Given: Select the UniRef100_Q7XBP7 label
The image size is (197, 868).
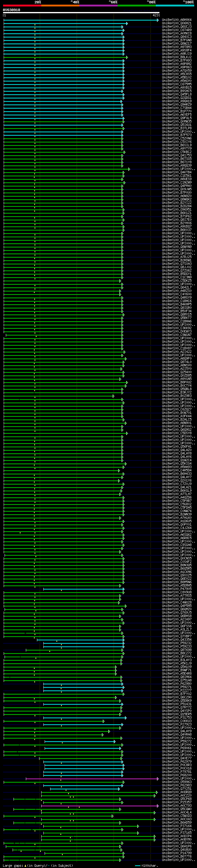Looking at the screenshot, I should point(177,636).
